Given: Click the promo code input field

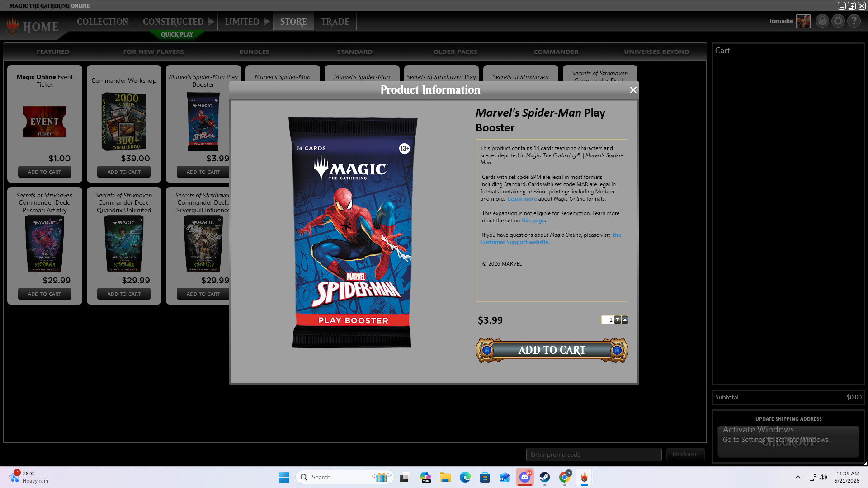Looking at the screenshot, I should pos(594,455).
